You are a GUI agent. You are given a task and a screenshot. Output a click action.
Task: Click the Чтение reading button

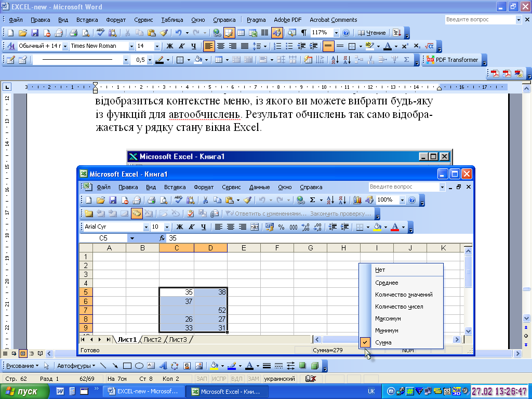372,33
